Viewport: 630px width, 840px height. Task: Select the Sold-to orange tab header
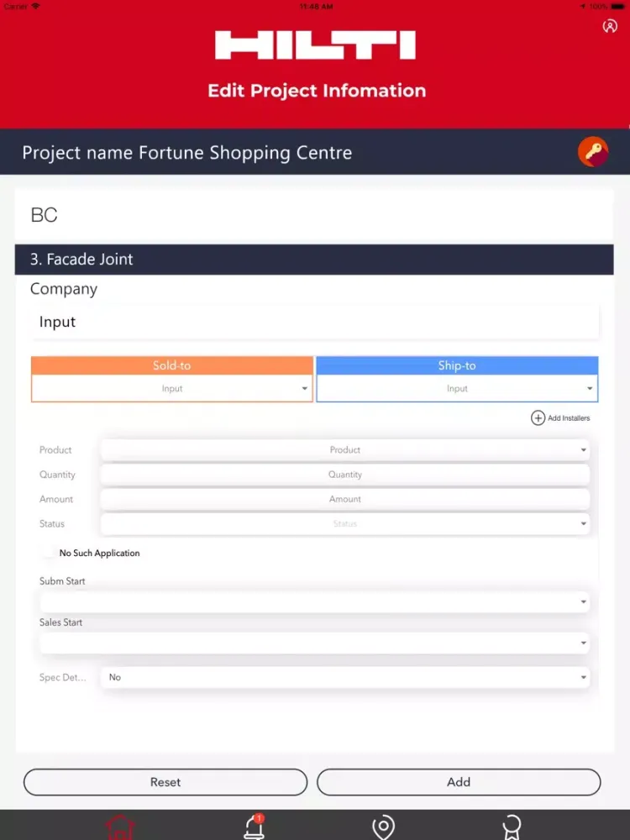pos(172,365)
